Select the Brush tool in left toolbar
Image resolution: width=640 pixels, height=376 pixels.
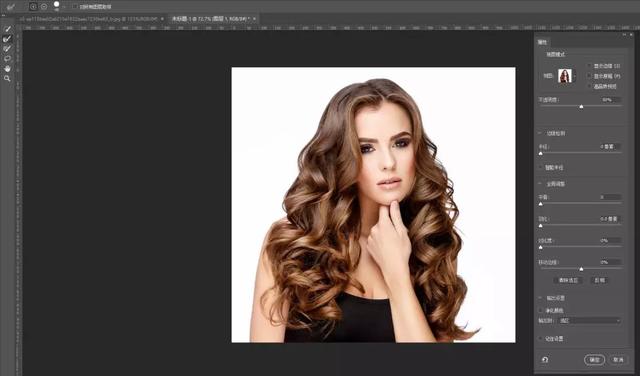tap(7, 49)
